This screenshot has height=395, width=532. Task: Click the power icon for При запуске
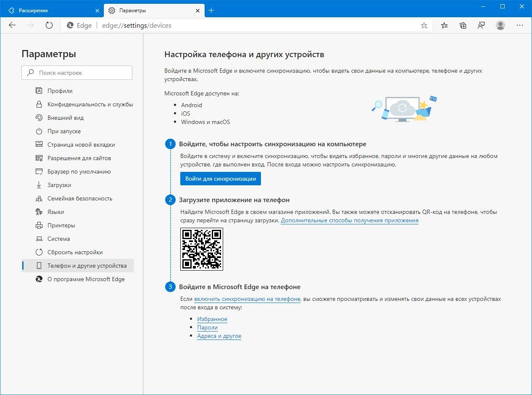(39, 131)
